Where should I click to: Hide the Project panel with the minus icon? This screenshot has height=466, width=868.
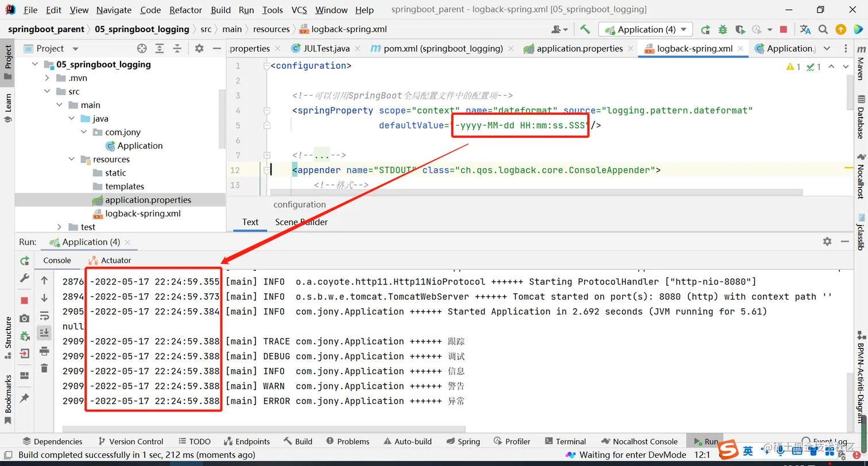(x=216, y=49)
